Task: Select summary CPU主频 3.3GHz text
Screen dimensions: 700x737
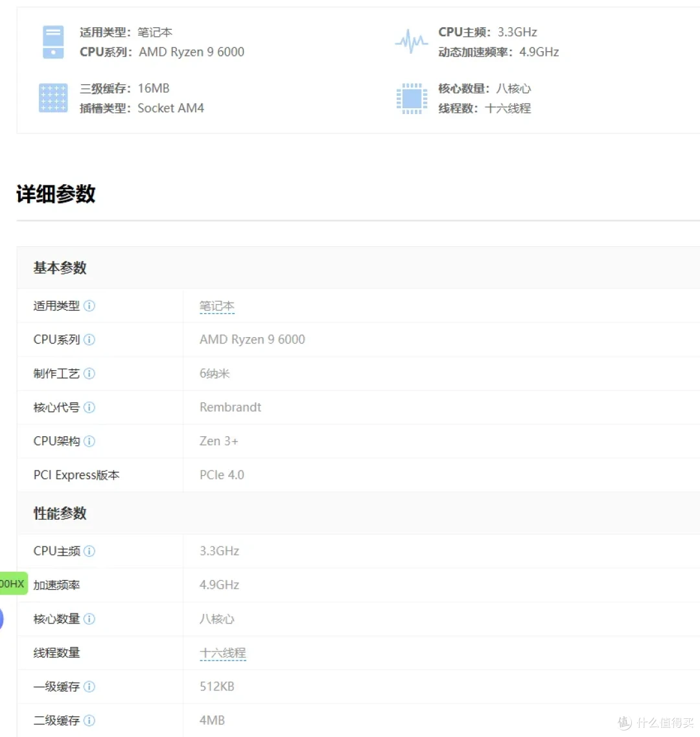Action: point(488,32)
